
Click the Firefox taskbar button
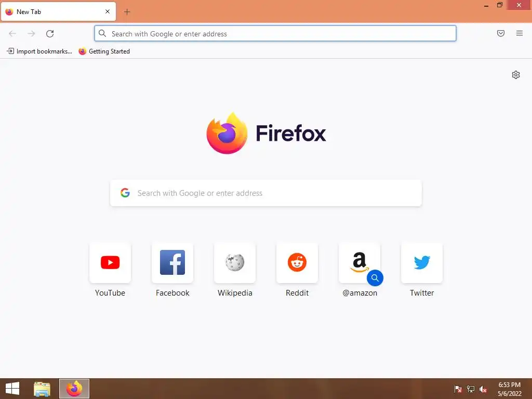click(x=74, y=389)
